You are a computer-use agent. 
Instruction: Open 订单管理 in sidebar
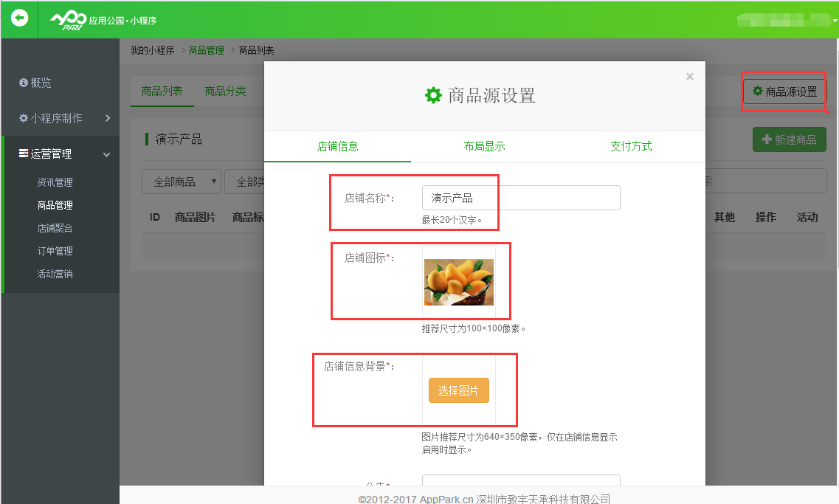(x=55, y=251)
